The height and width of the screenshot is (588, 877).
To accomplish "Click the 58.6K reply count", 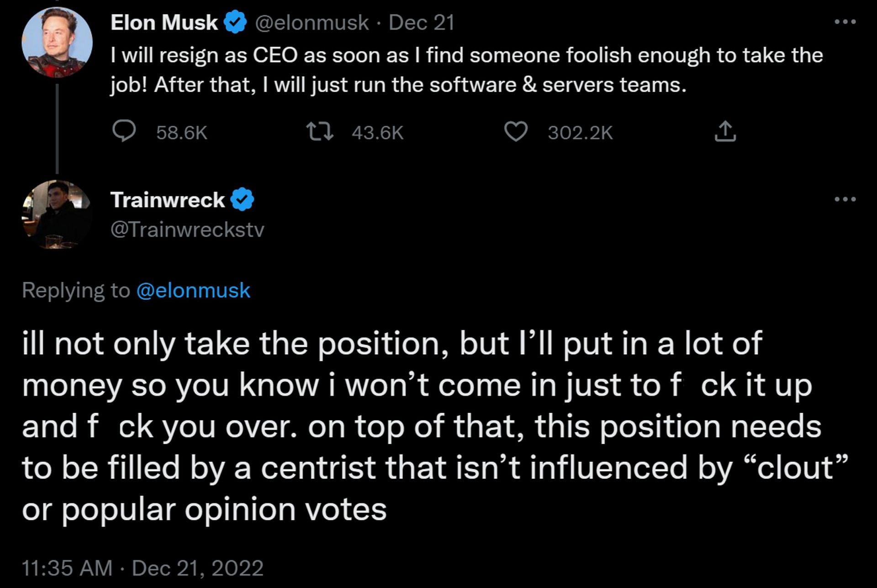I will pos(182,133).
